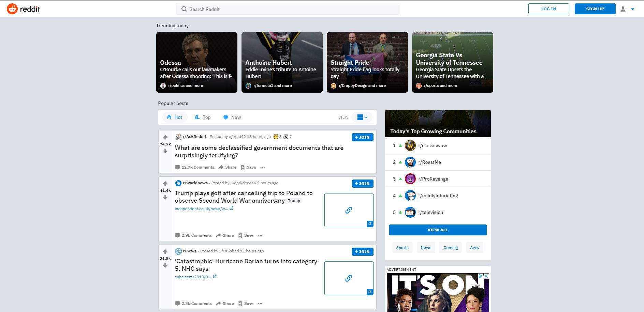Image resolution: width=644 pixels, height=312 pixels.
Task: Filter communities by News
Action: tap(426, 248)
